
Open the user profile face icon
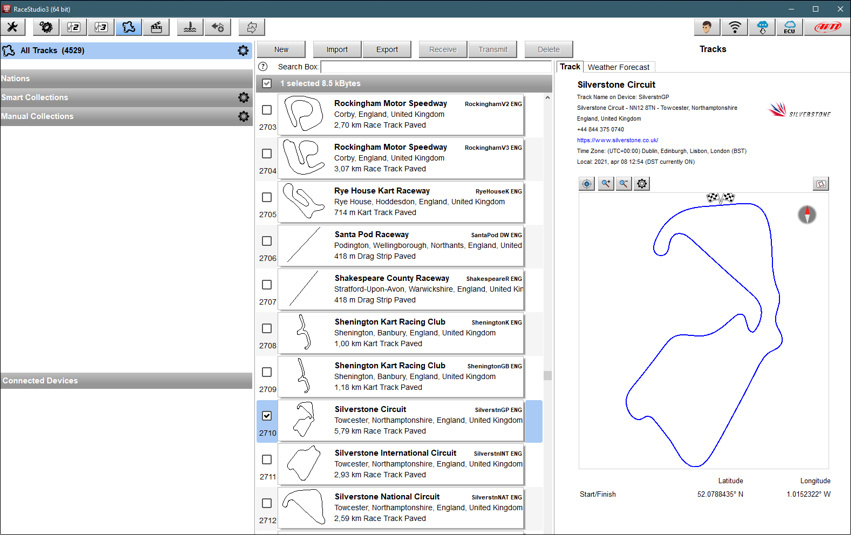pos(707,27)
